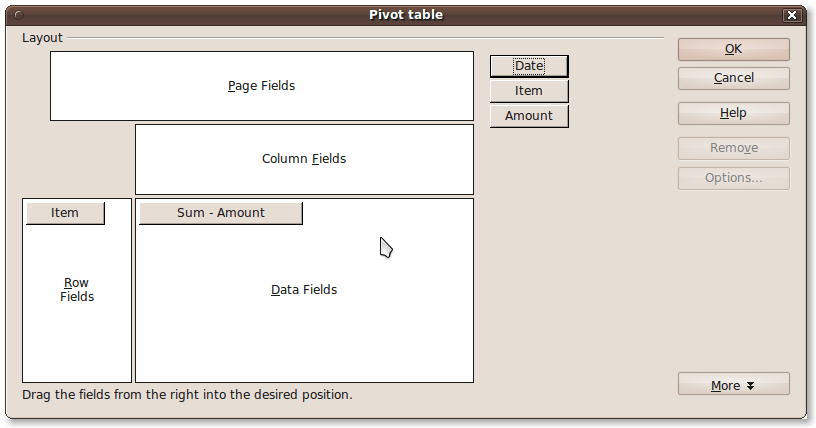The height and width of the screenshot is (428, 816).
Task: Select the Item field under Date
Action: (529, 91)
